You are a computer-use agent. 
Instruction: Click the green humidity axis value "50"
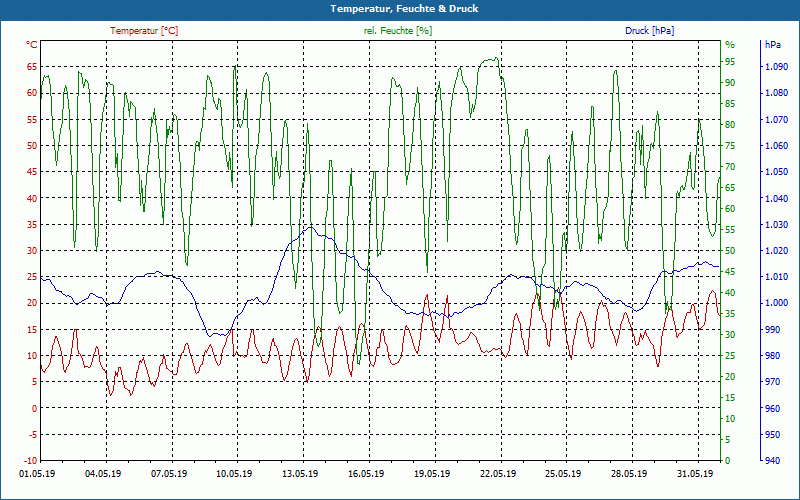[x=730, y=251]
